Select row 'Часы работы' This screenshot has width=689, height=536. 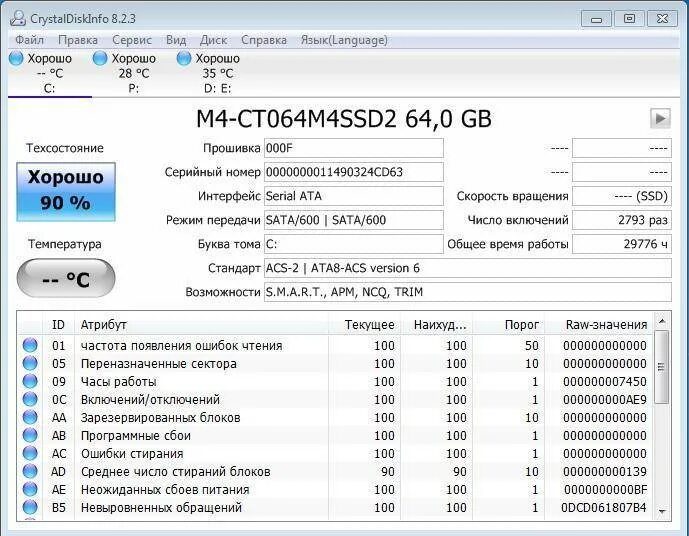(335, 381)
